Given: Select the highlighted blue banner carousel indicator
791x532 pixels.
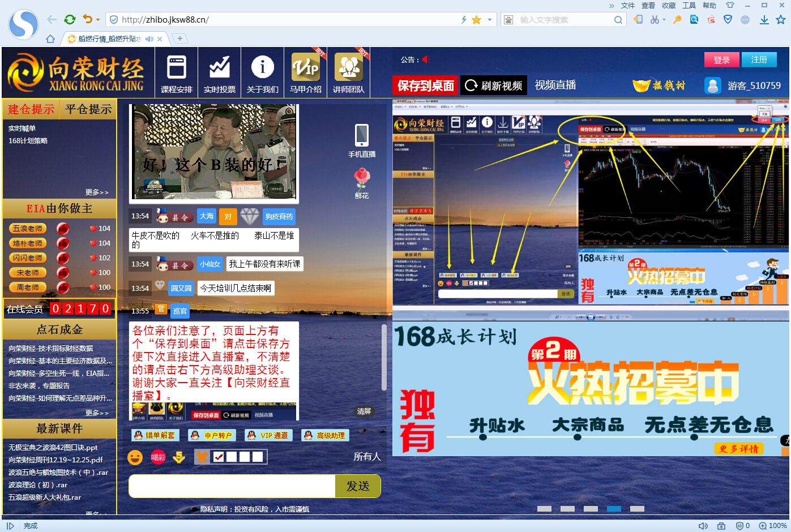Looking at the screenshot, I should pyautogui.click(x=614, y=509).
